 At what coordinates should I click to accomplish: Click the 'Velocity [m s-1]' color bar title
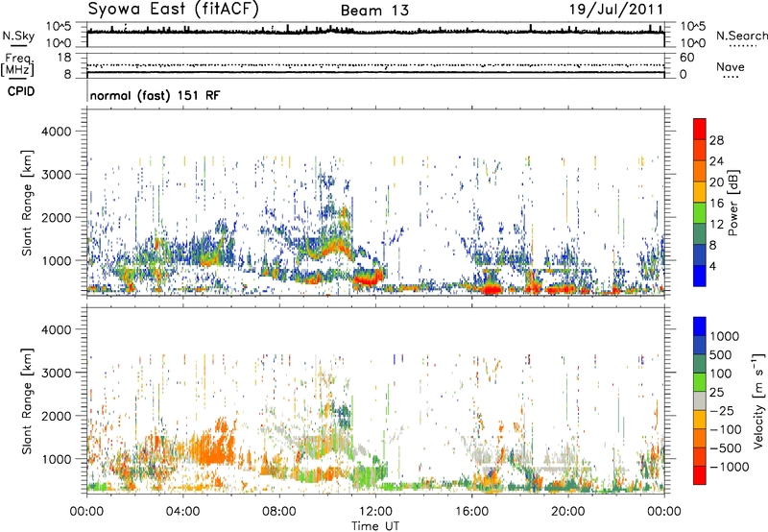point(758,399)
